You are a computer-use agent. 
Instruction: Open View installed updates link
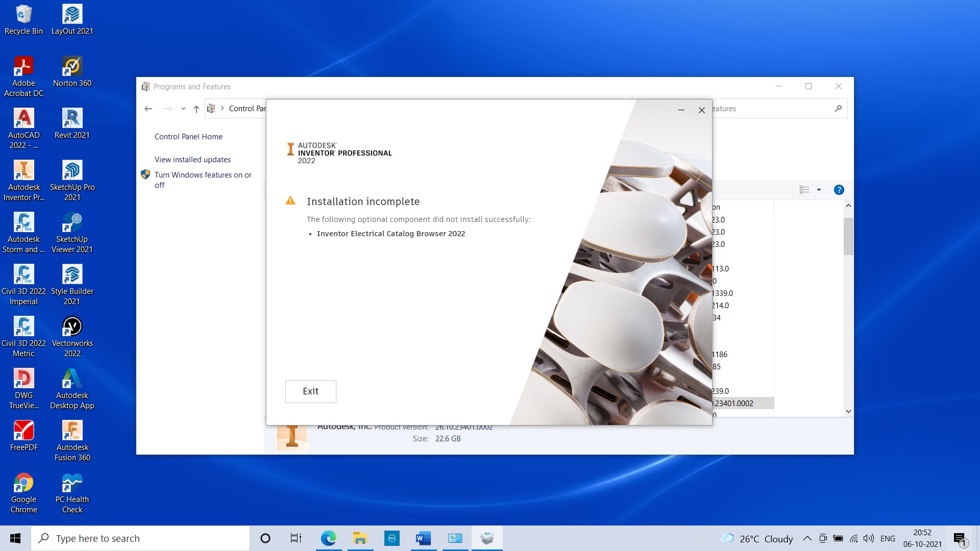click(192, 160)
